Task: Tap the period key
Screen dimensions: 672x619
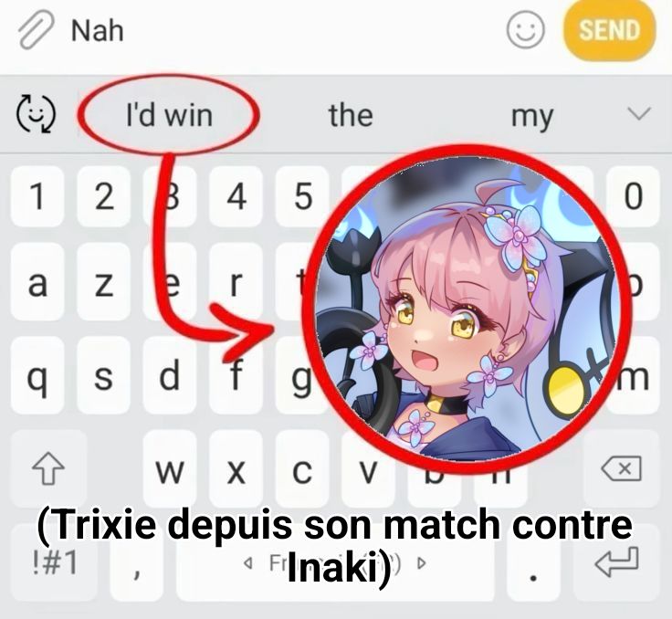Action: coord(533,565)
